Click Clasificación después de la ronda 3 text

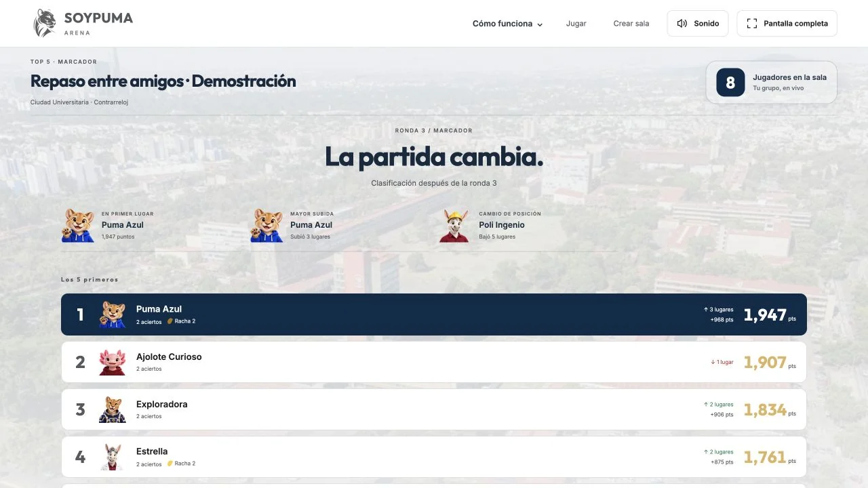434,183
